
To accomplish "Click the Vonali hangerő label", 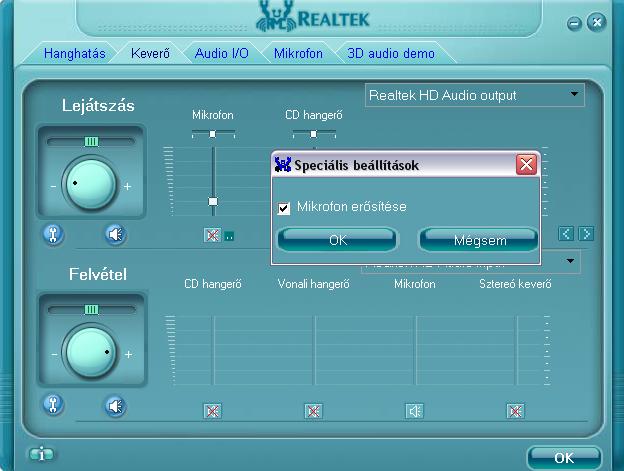I will [314, 284].
